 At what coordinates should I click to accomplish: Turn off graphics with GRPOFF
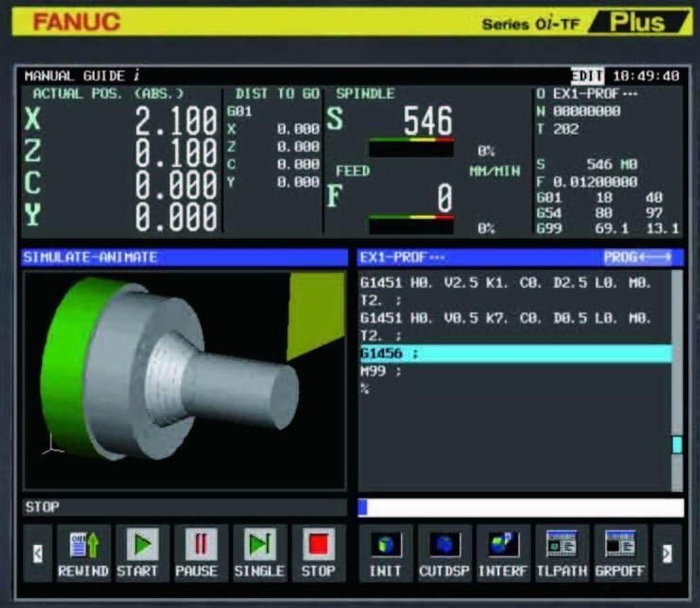(620, 553)
